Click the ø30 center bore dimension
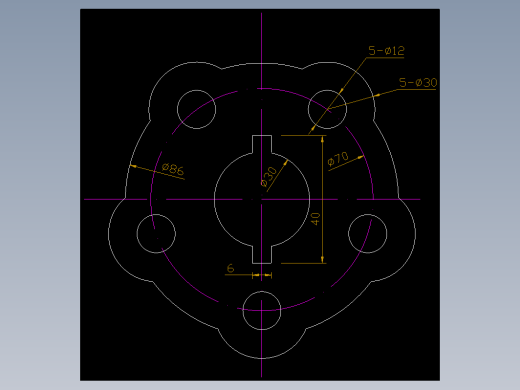Screen dimensions: 520x390 point(269,177)
